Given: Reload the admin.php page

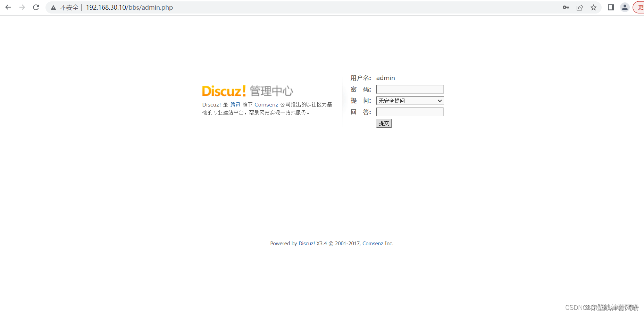Looking at the screenshot, I should pos(36,7).
